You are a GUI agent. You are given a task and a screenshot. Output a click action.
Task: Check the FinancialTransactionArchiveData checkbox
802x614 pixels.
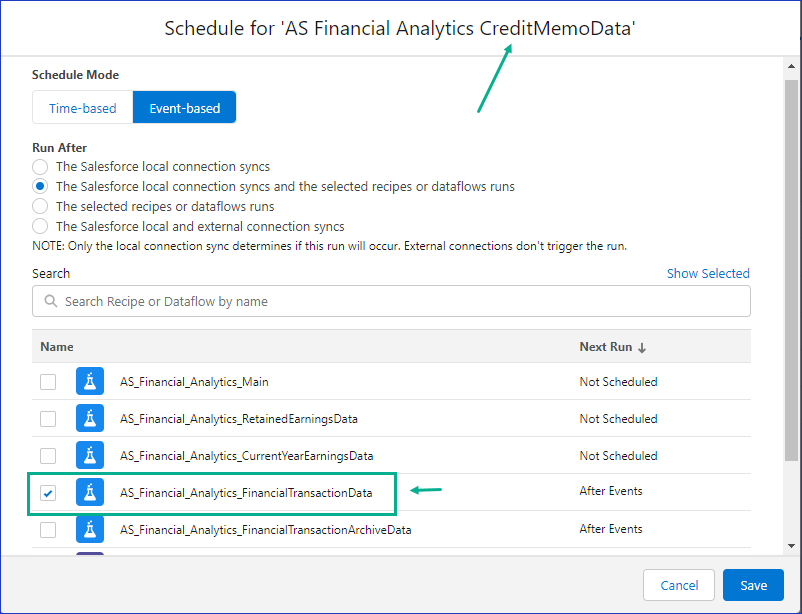48,530
